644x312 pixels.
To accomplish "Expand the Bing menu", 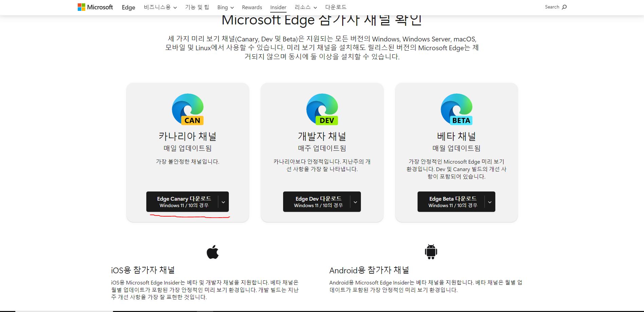I will coord(225,7).
